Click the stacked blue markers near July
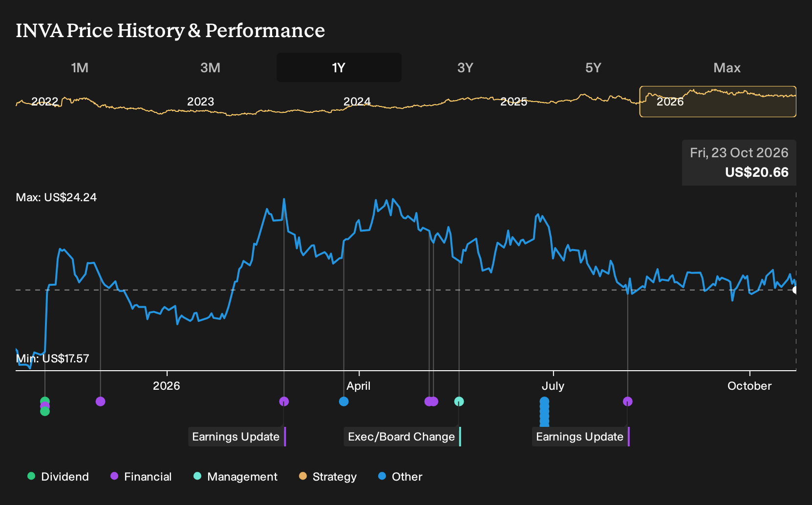812x505 pixels. (544, 411)
